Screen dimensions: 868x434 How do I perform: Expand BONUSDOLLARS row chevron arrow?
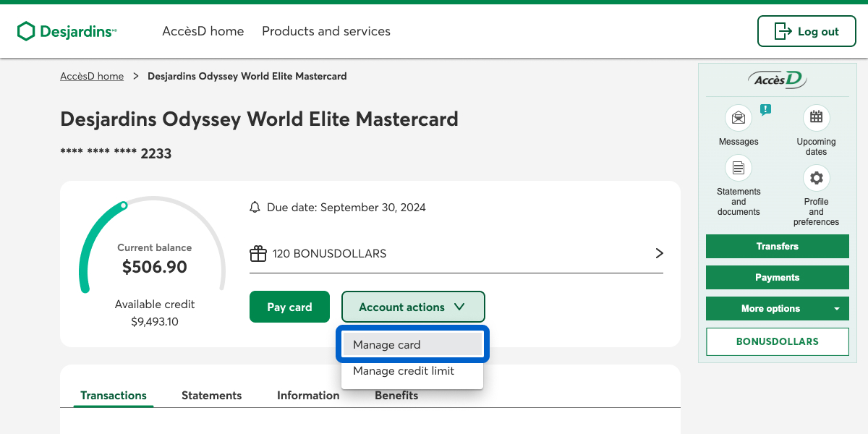[658, 253]
